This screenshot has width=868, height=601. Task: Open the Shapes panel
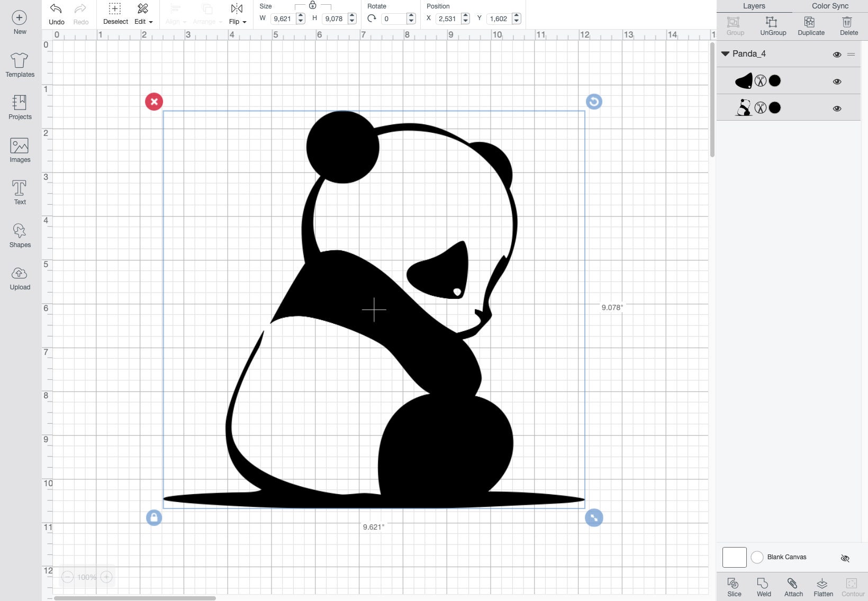[x=20, y=234]
